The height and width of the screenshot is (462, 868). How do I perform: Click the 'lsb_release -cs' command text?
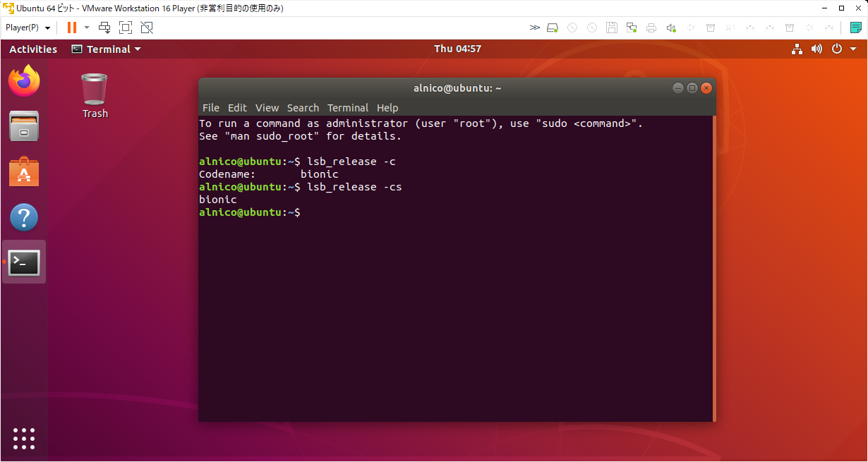pyautogui.click(x=354, y=187)
